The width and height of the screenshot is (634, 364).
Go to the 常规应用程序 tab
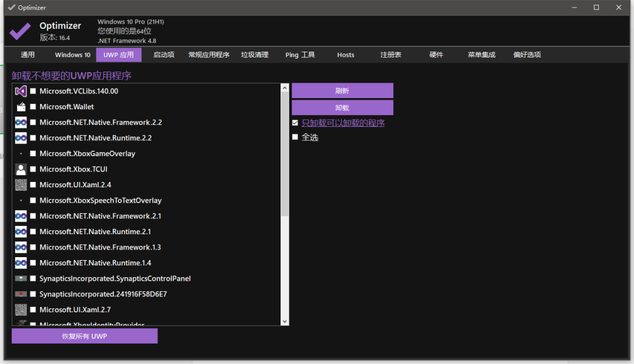click(x=209, y=55)
